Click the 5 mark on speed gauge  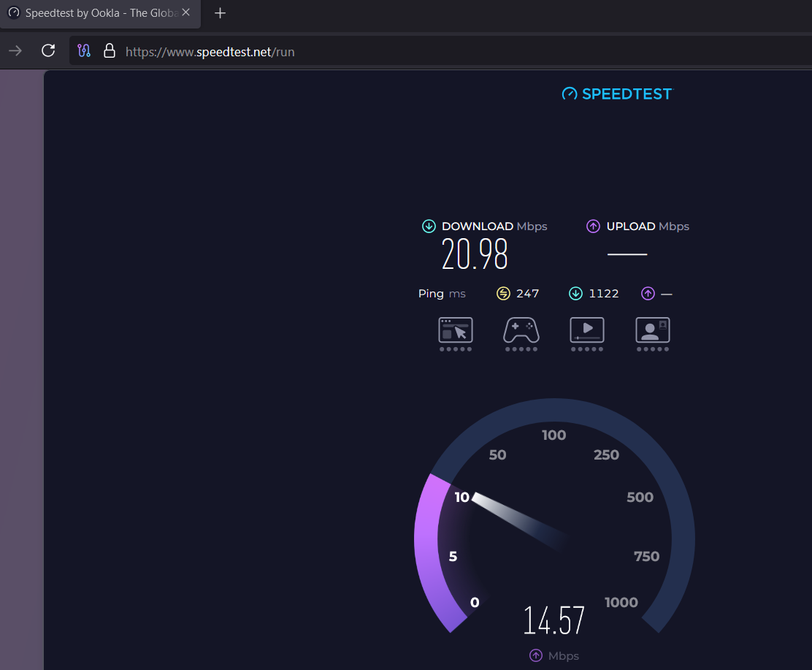(453, 557)
